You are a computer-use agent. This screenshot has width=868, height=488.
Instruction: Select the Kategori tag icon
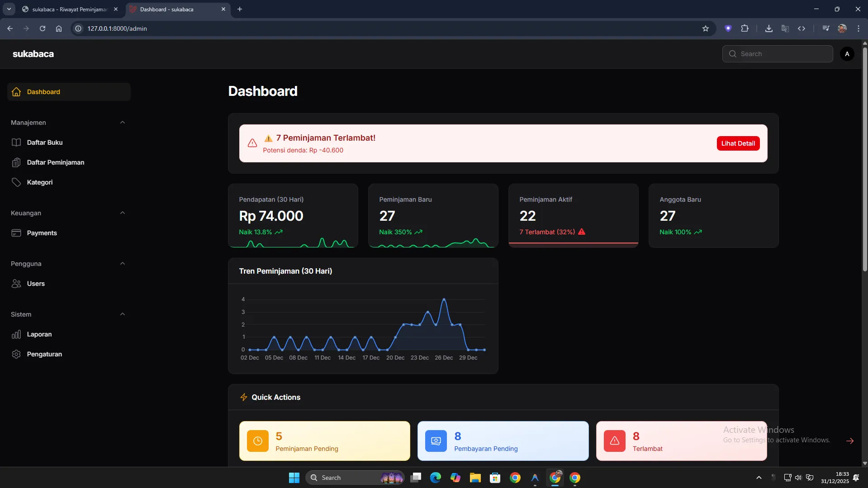click(x=16, y=182)
